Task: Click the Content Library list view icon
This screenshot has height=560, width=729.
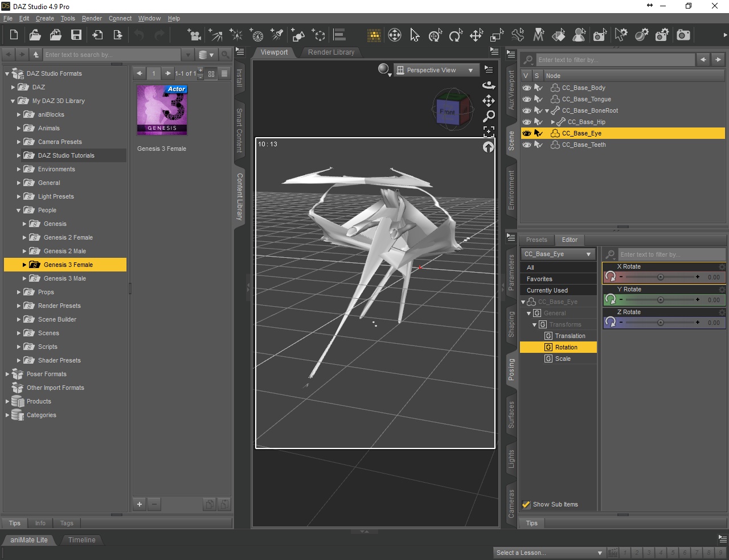Action: [224, 73]
